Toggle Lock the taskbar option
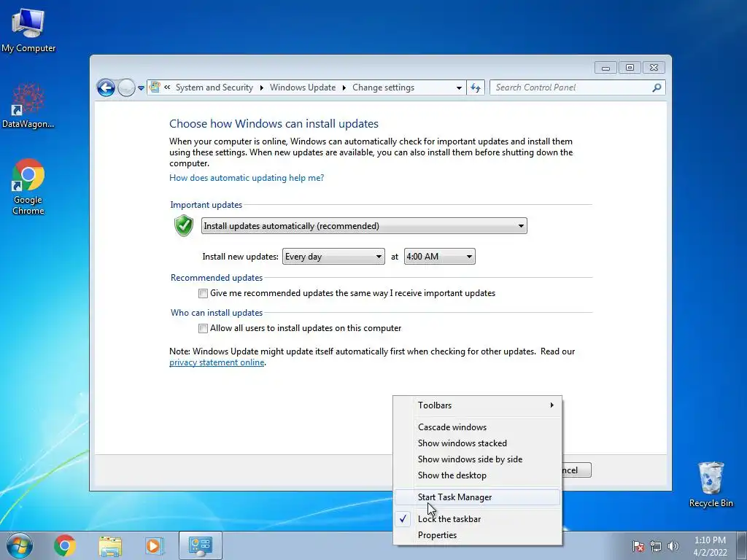The width and height of the screenshot is (747, 560). click(x=477, y=519)
